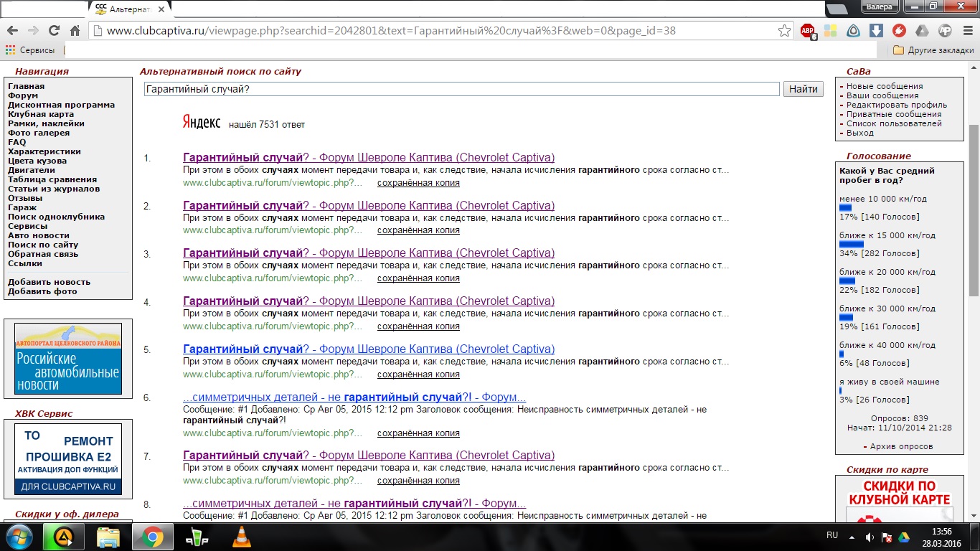The image size is (980, 551).
Task: Open the Валера profile button
Action: point(880,6)
